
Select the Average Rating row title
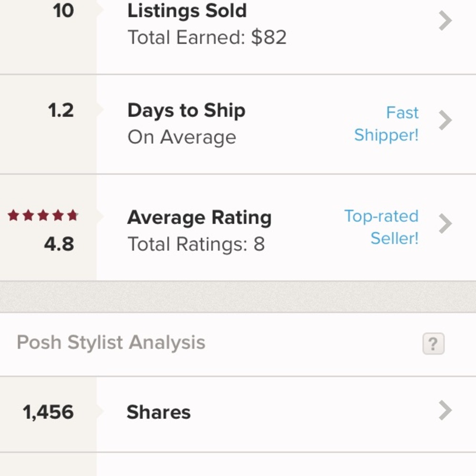click(199, 218)
